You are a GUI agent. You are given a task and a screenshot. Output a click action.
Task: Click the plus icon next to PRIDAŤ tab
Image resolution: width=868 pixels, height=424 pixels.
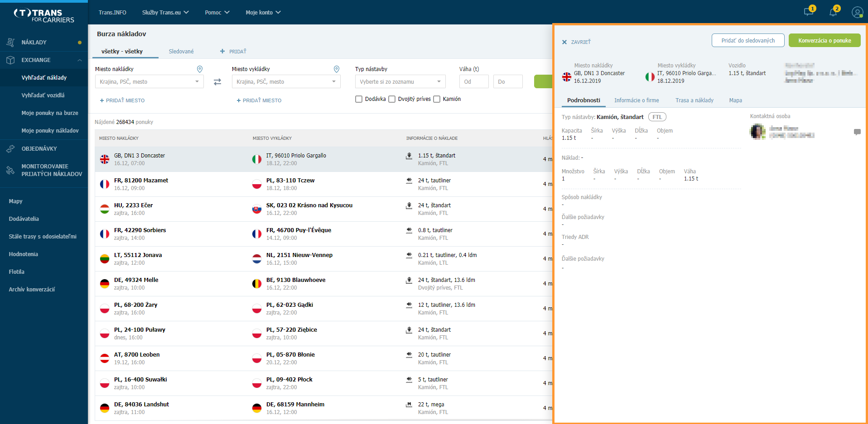point(222,51)
